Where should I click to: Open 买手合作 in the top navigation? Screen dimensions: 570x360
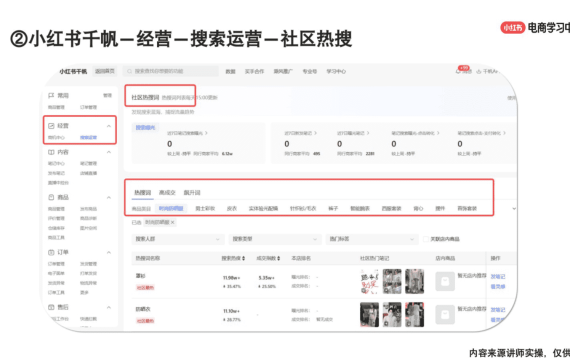pyautogui.click(x=254, y=71)
